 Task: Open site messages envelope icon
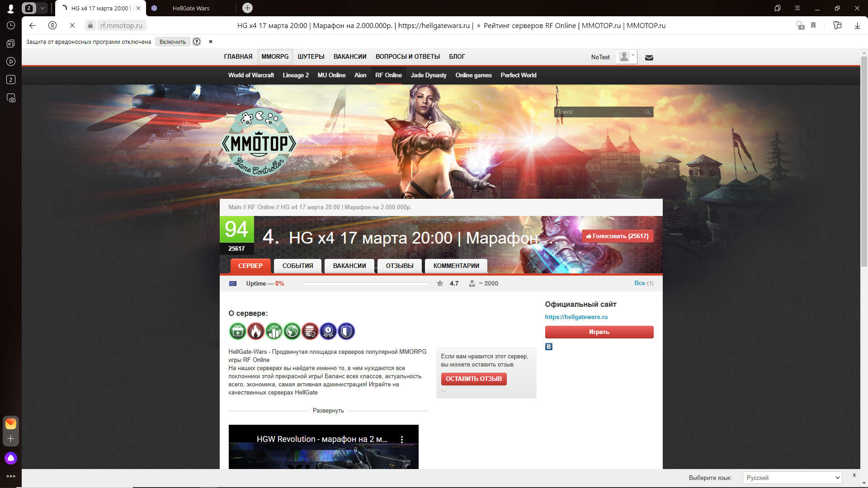coord(649,57)
